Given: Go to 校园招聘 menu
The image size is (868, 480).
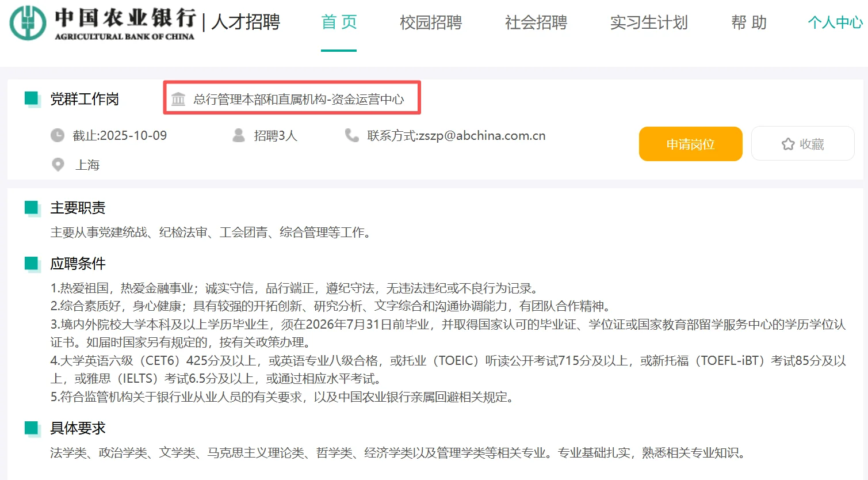Looking at the screenshot, I should pos(431,22).
